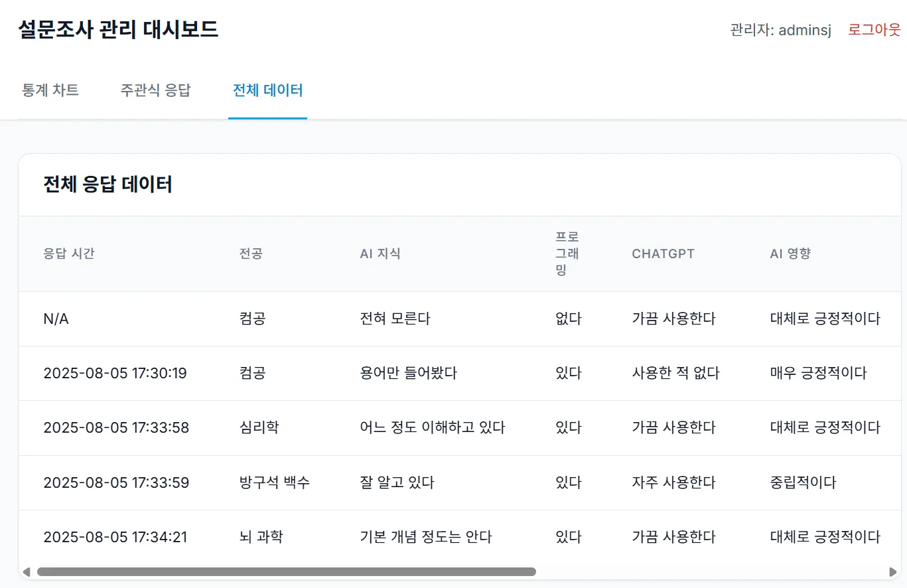Click the 전체 응답 데이터 heading
Viewport: 907px width, 588px height.
(x=107, y=184)
